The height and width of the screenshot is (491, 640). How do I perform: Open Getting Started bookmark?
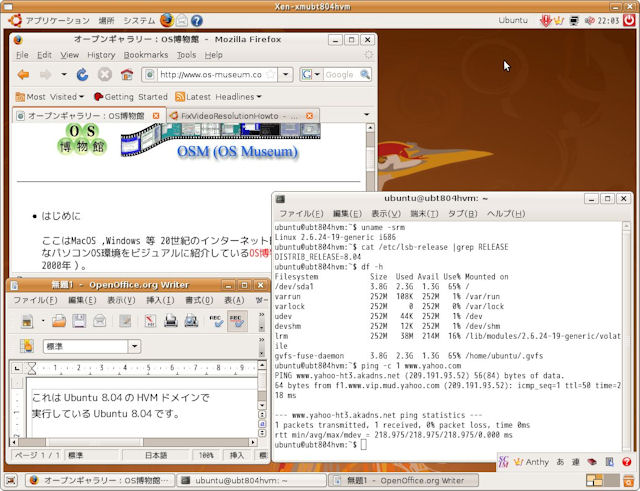tap(131, 97)
